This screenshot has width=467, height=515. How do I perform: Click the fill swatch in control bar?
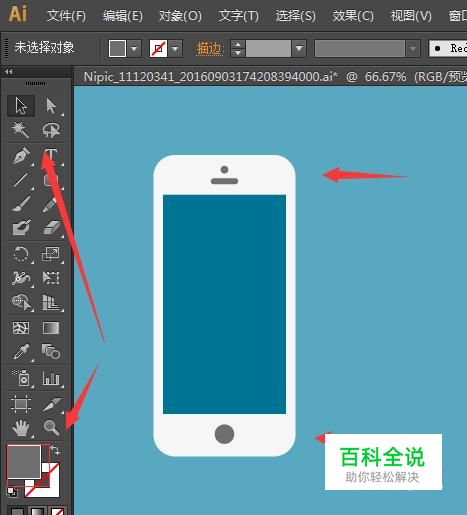(x=117, y=49)
